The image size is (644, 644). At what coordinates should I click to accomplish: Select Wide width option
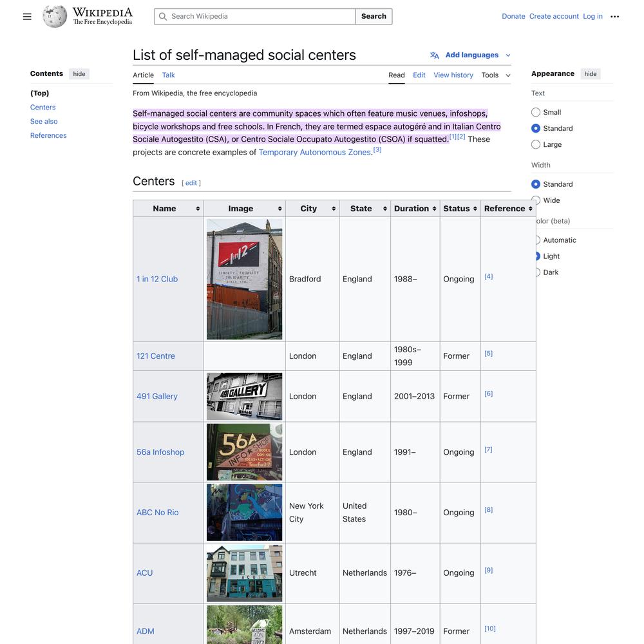click(x=536, y=200)
